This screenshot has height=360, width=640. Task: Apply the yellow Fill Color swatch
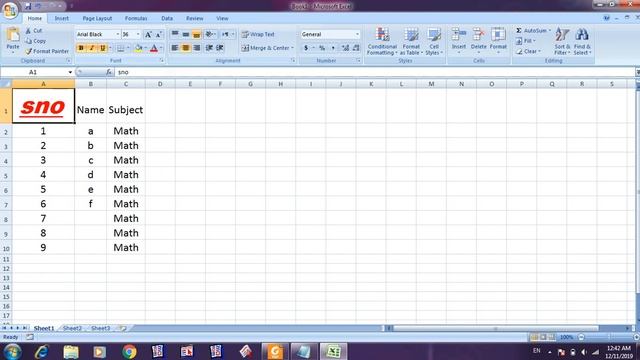click(139, 48)
